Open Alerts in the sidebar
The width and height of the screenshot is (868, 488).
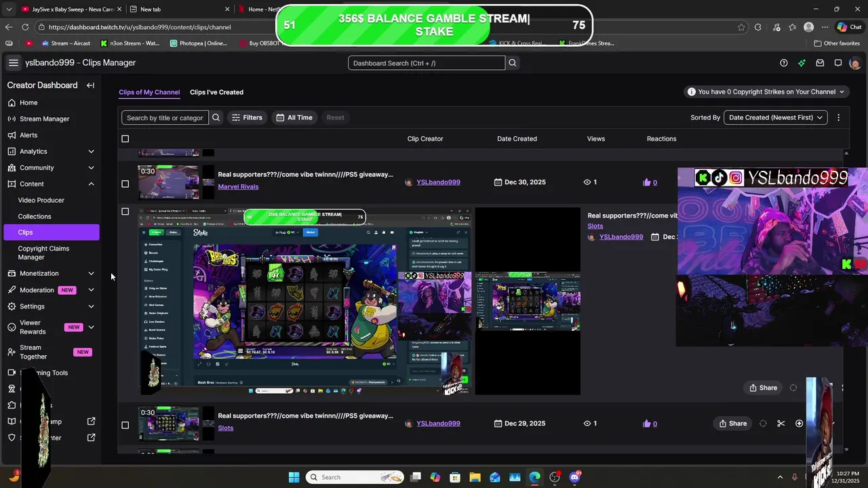(x=28, y=135)
